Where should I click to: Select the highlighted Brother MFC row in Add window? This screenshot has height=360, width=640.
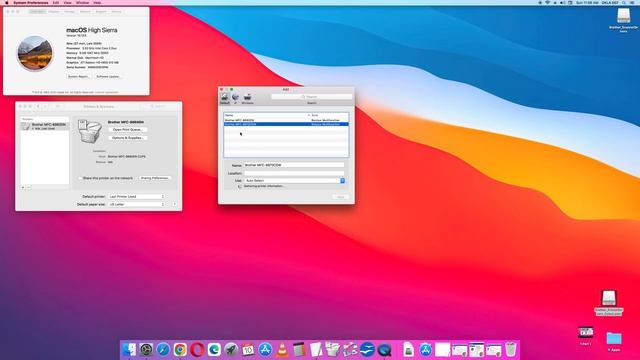point(286,124)
